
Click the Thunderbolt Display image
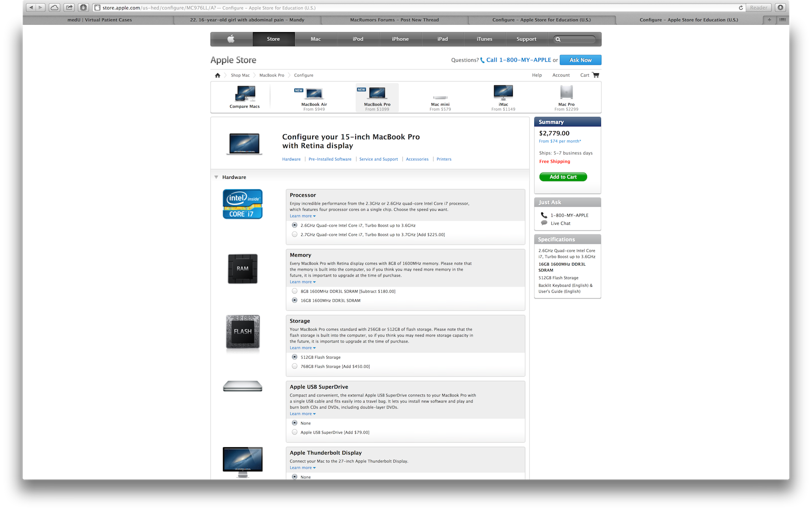point(243,462)
